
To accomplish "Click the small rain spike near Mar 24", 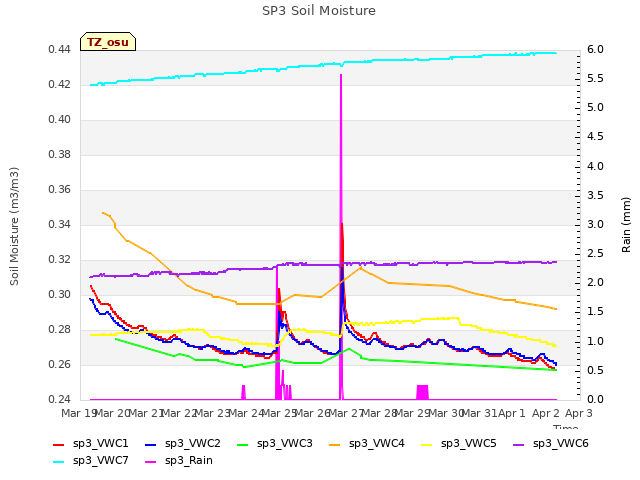I will pos(244,392).
